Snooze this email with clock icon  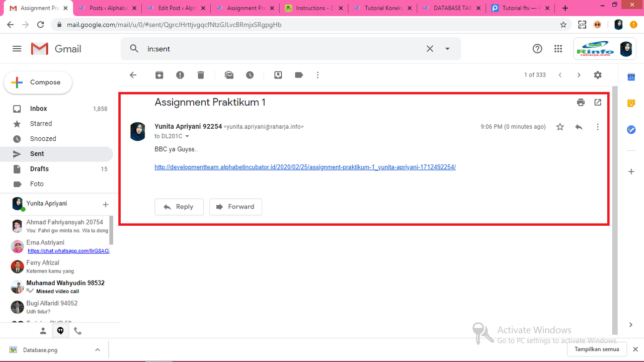point(250,75)
